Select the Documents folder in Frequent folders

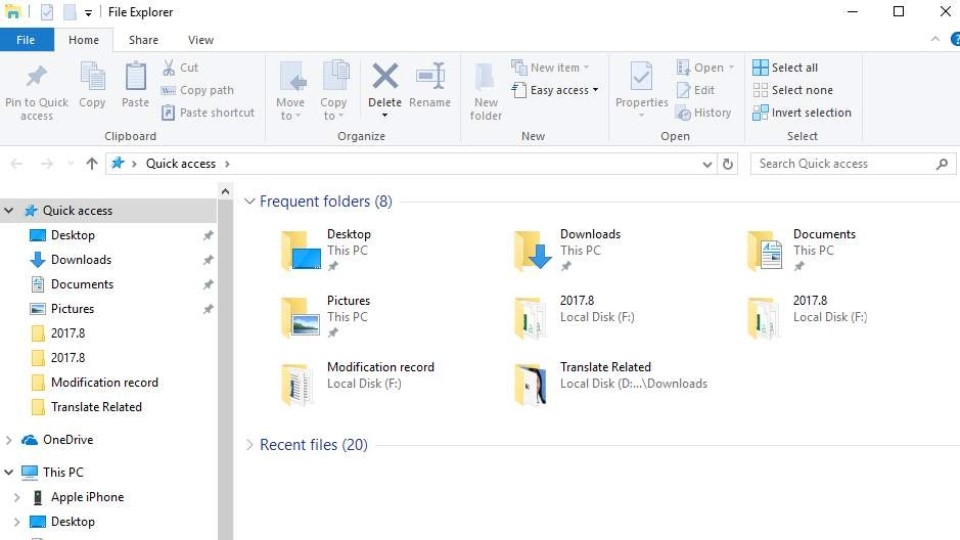802,251
